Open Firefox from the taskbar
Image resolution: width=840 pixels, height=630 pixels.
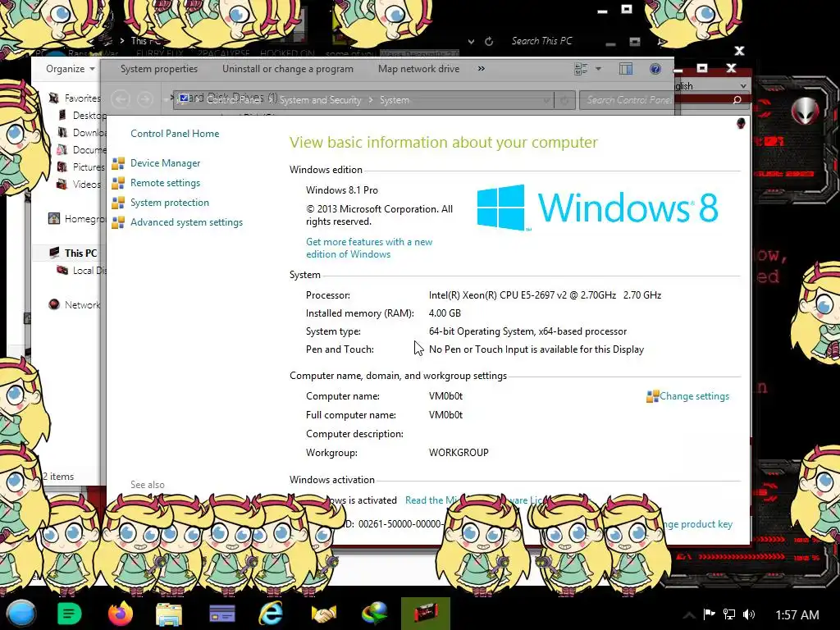(x=120, y=614)
